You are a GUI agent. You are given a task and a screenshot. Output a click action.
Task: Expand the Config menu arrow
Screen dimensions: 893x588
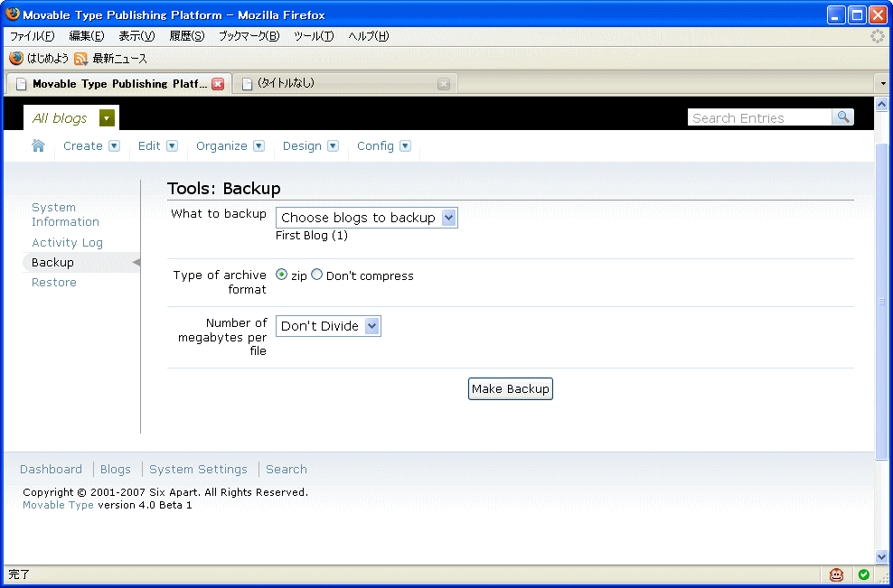point(405,145)
